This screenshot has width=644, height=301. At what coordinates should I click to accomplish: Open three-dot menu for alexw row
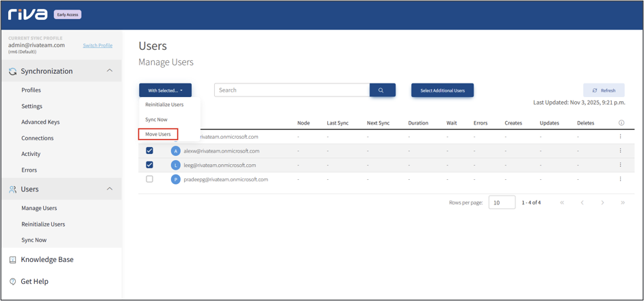click(x=620, y=150)
